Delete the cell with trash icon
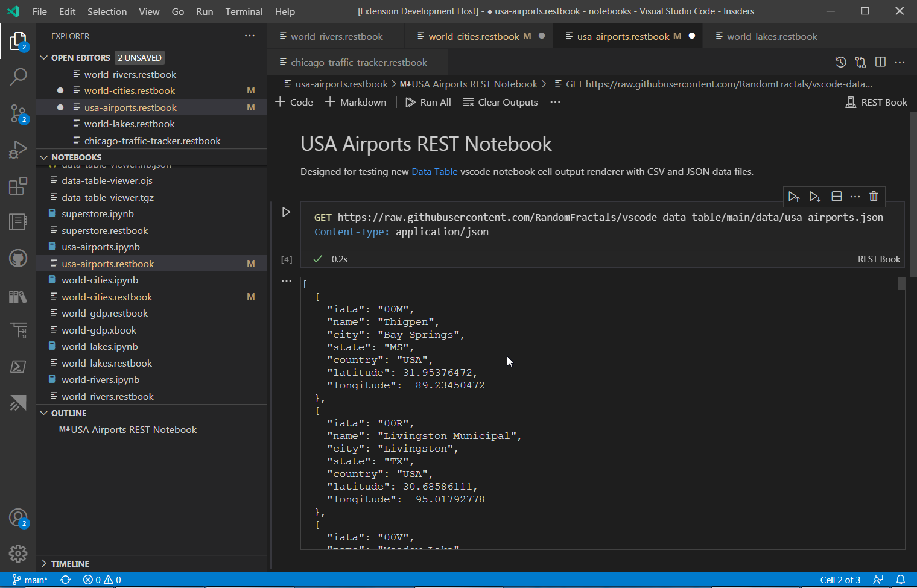The height and width of the screenshot is (588, 917). (x=873, y=197)
